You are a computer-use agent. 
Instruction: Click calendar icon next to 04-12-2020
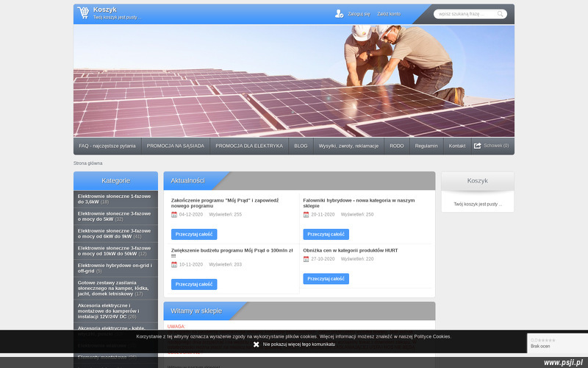point(174,215)
